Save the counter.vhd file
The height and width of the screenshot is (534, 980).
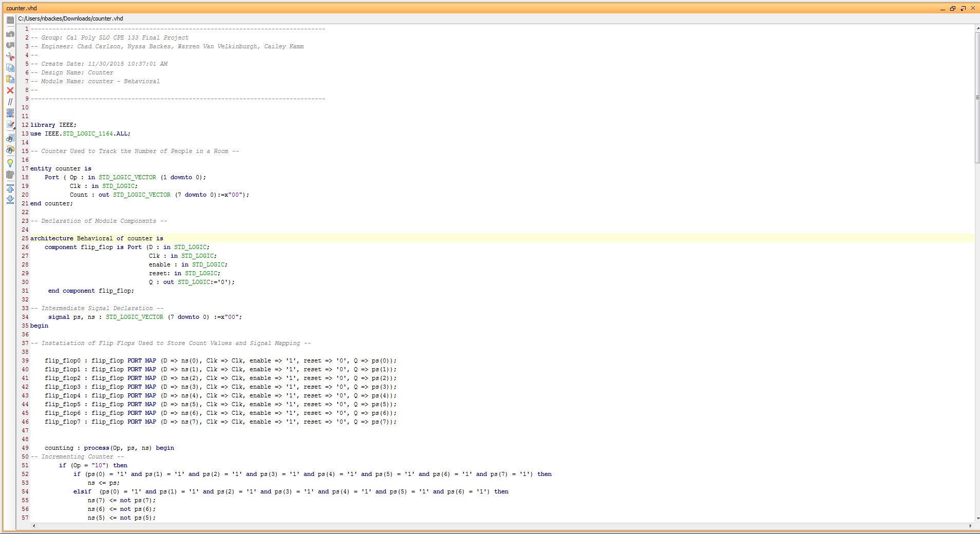tap(10, 20)
